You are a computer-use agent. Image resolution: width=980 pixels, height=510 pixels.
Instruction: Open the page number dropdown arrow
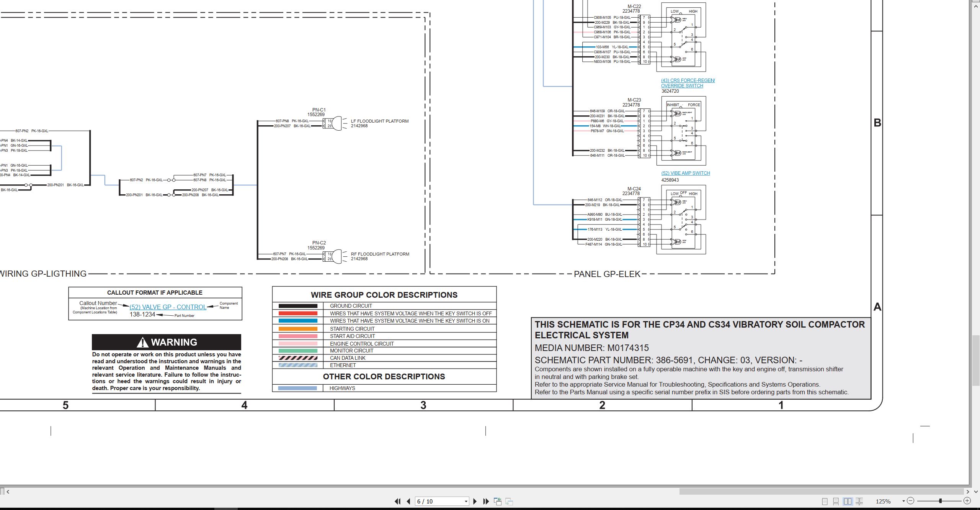point(466,501)
